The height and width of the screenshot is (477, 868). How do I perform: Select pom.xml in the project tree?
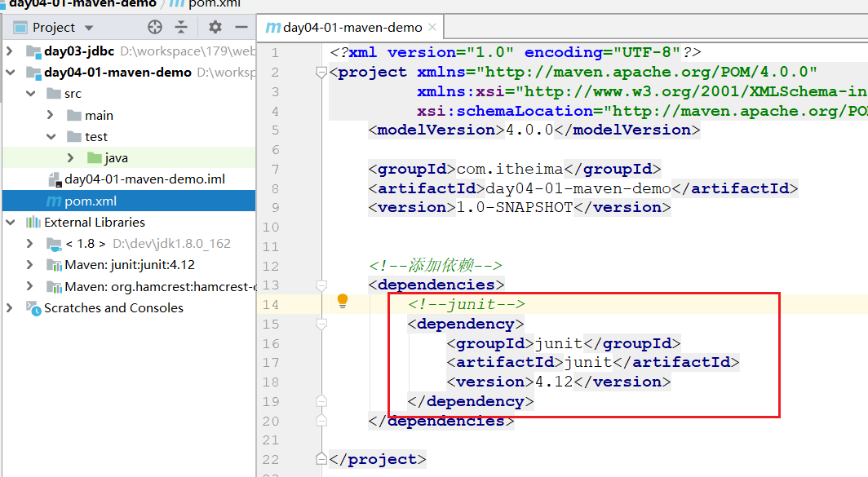(x=90, y=201)
